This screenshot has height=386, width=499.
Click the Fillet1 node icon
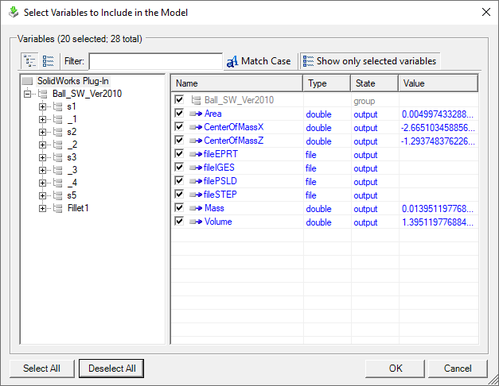pyautogui.click(x=58, y=208)
